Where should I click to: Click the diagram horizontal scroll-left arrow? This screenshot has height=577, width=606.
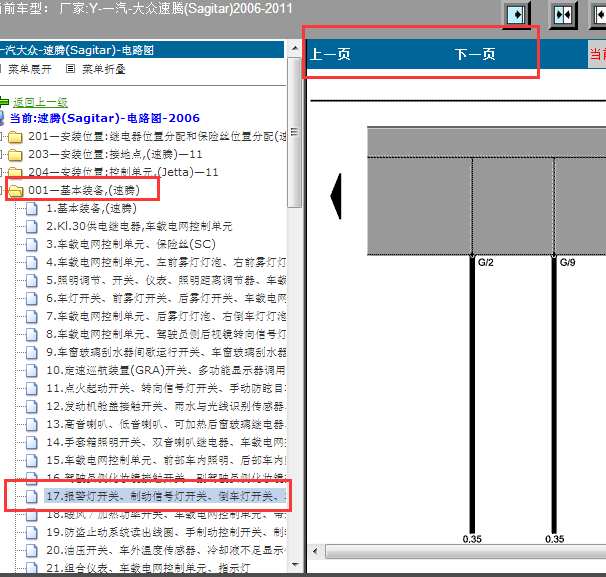point(315,551)
